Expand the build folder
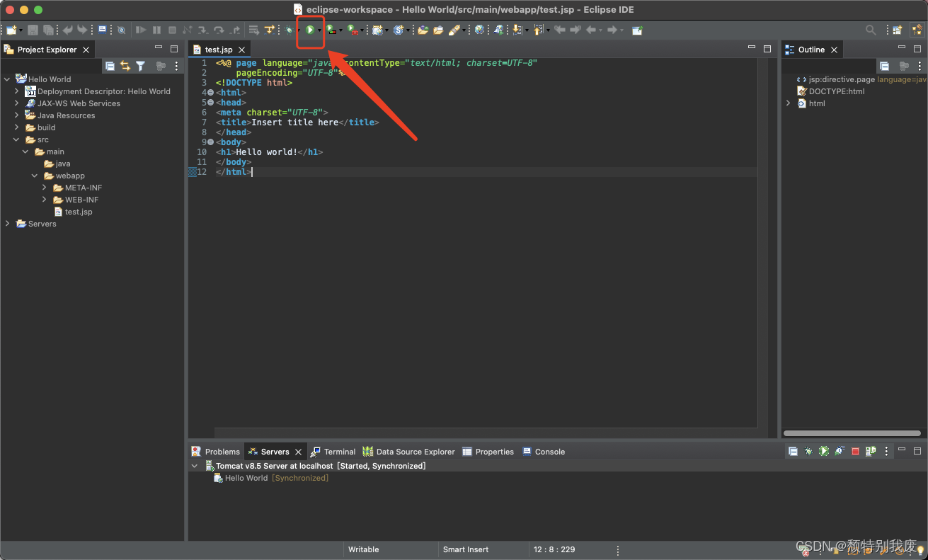Viewport: 928px width, 560px height. [17, 127]
